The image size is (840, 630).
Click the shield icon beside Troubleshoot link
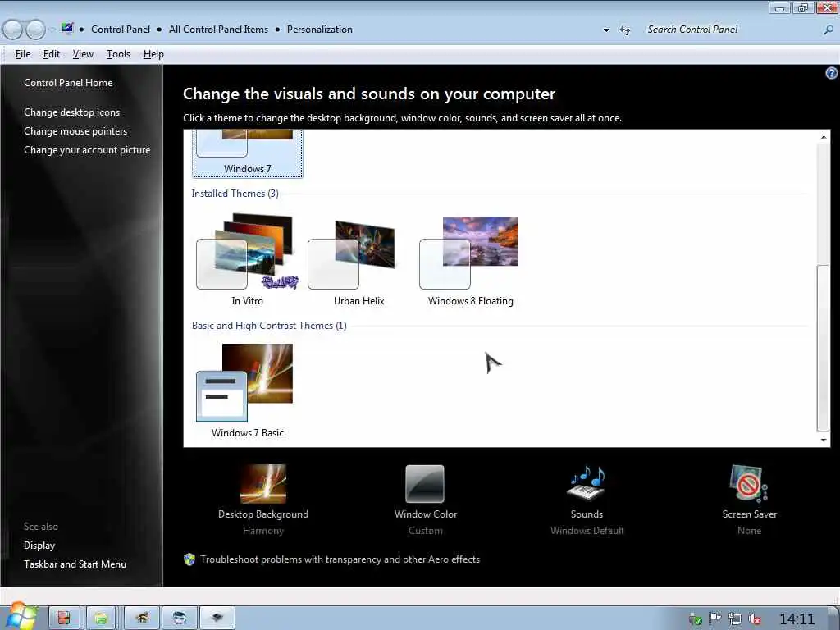click(x=189, y=559)
